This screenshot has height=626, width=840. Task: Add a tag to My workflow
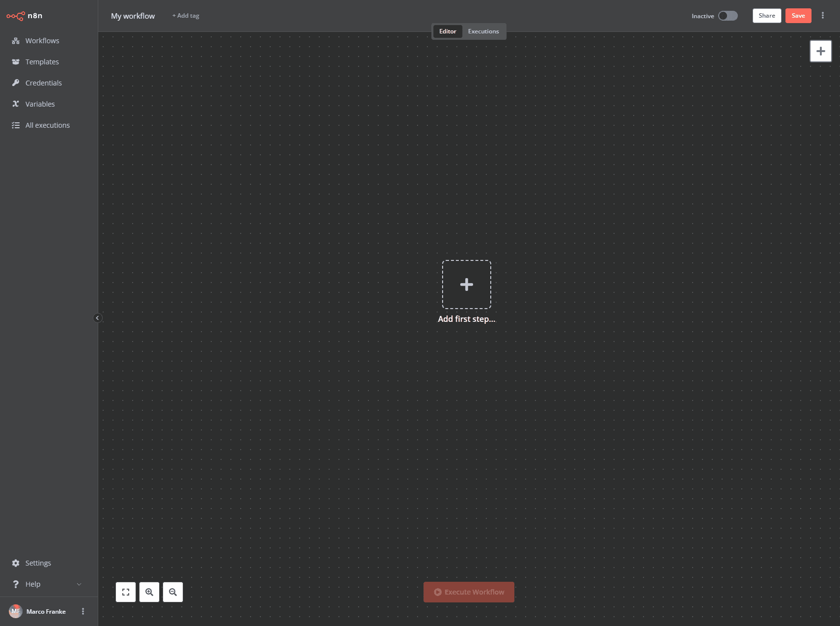point(185,15)
